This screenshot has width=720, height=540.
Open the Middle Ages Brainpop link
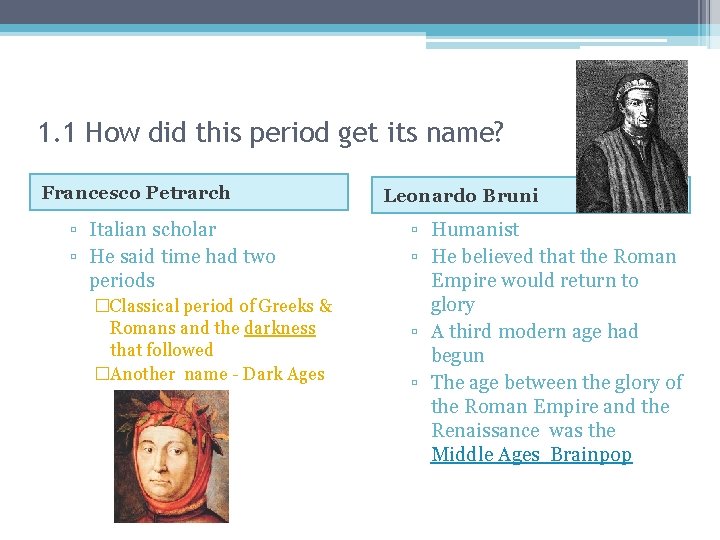pos(531,455)
